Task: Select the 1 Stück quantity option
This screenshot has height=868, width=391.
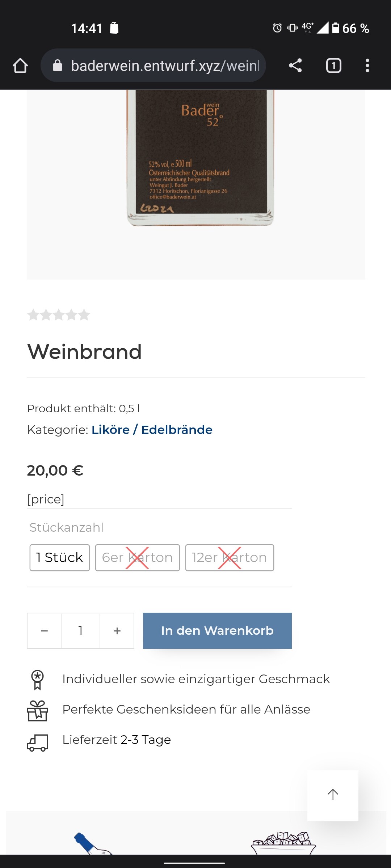Action: (x=60, y=558)
